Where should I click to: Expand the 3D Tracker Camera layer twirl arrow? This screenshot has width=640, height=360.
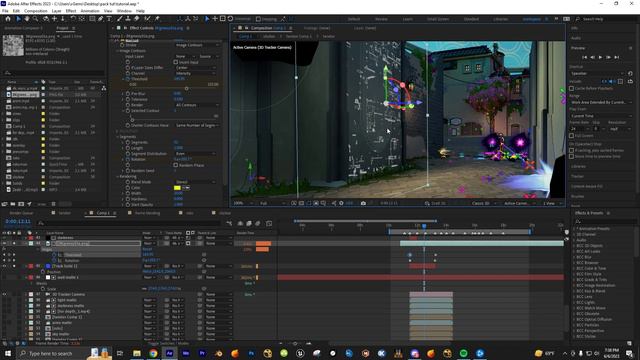[x=26, y=294]
